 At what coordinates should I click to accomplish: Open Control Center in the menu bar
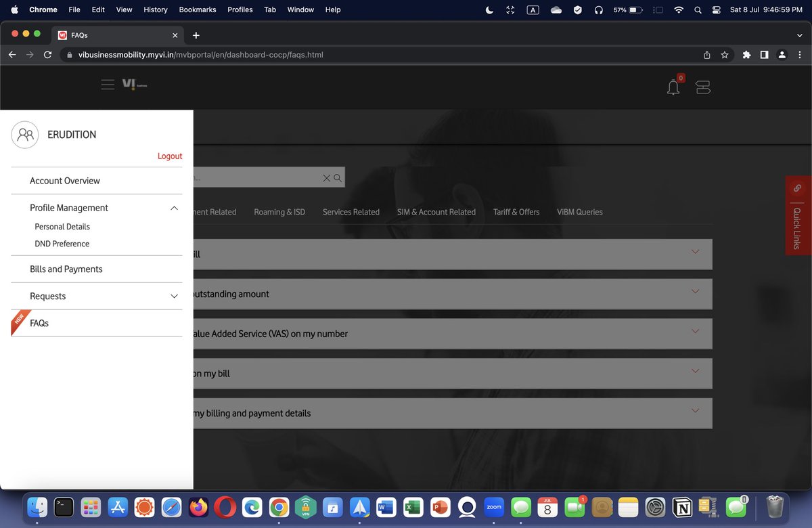point(717,10)
